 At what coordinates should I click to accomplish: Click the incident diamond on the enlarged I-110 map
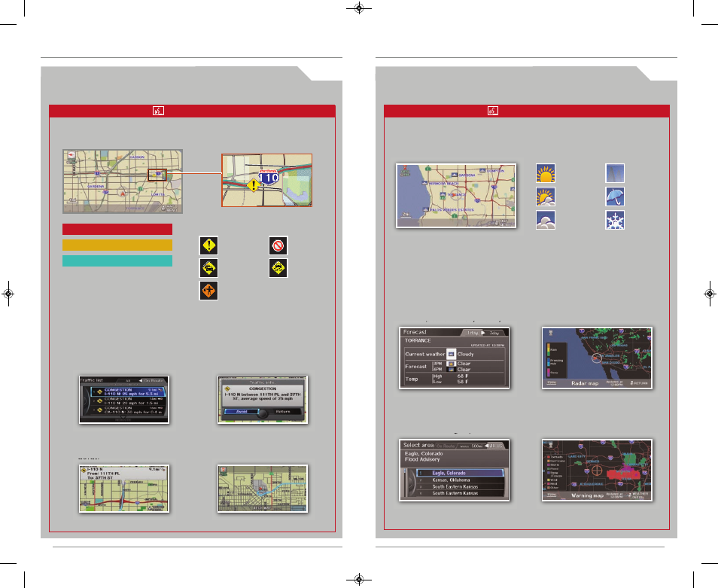[x=253, y=185]
